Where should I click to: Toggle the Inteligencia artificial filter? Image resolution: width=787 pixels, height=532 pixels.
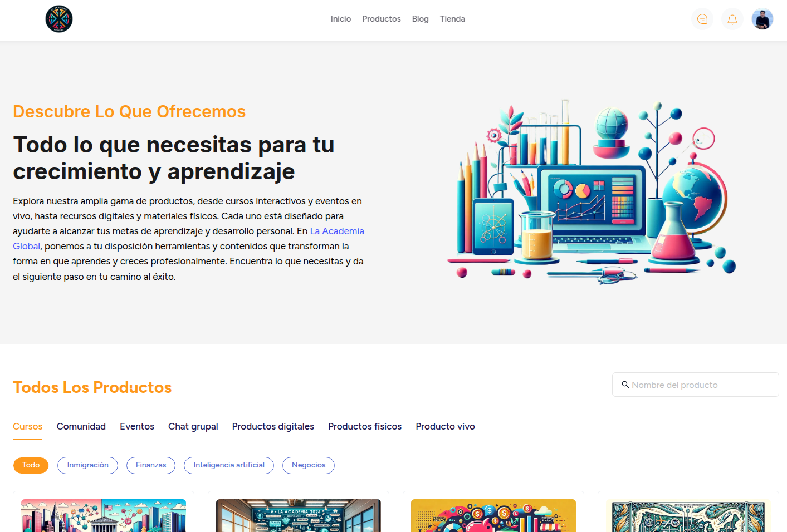point(228,465)
